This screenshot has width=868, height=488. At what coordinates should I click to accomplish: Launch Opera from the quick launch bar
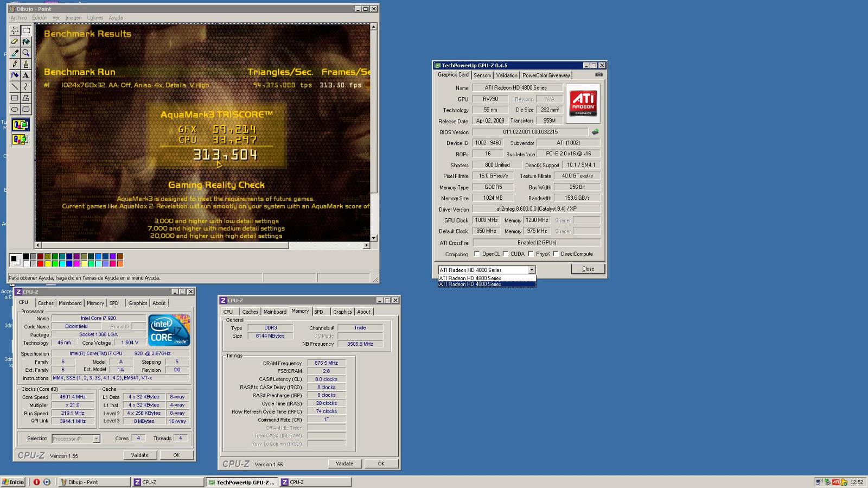[x=37, y=482]
